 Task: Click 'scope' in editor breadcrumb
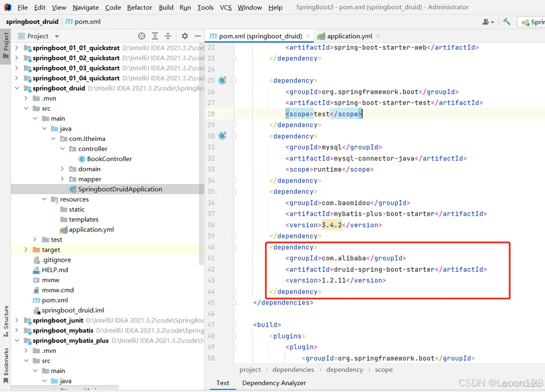(384, 369)
